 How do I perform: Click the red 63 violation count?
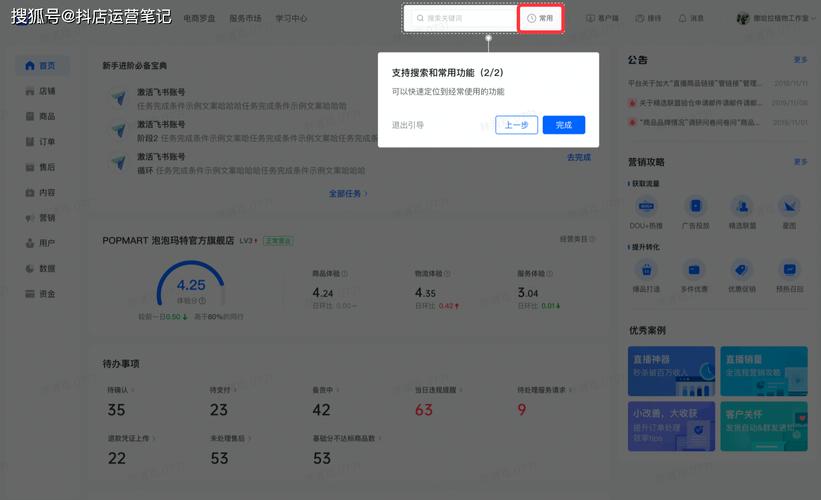[x=424, y=409]
